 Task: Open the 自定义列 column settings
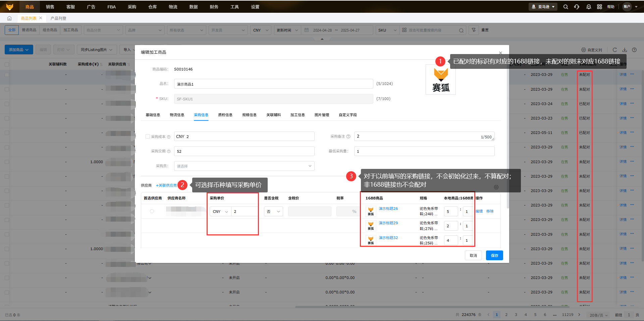(592, 50)
